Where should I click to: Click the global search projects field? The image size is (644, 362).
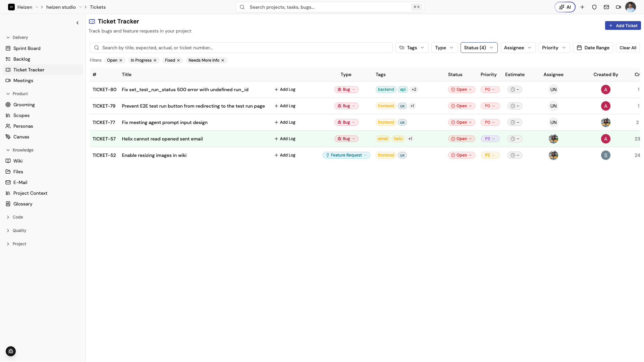[330, 7]
